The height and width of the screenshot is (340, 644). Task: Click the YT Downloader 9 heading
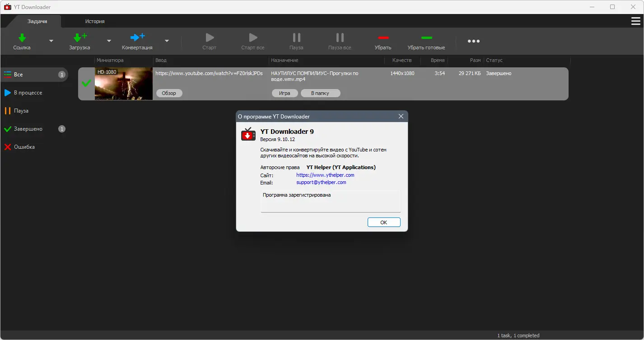click(x=287, y=132)
